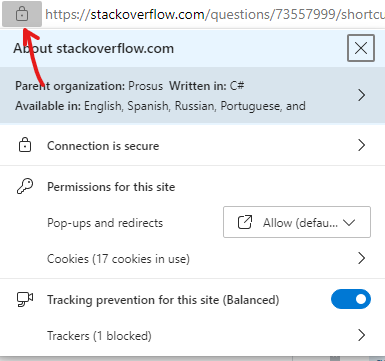Expand Cookies in use chevron

(362, 258)
